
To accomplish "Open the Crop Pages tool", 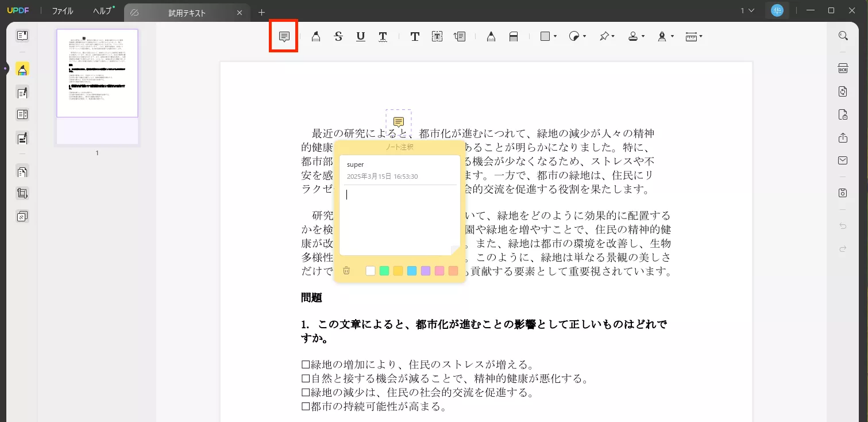I will 22,194.
